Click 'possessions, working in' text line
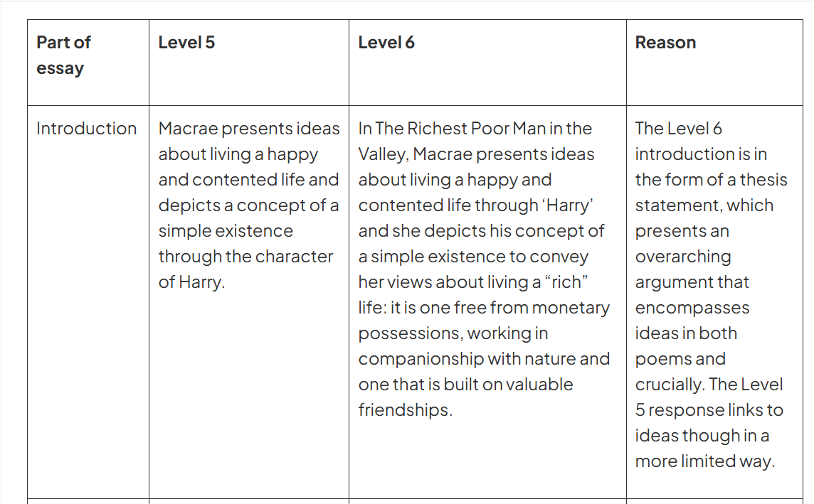Image resolution: width=814 pixels, height=504 pixels. pyautogui.click(x=453, y=333)
